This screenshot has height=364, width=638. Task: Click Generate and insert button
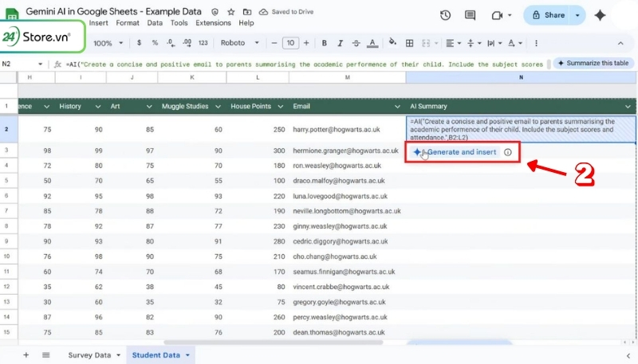(x=455, y=152)
